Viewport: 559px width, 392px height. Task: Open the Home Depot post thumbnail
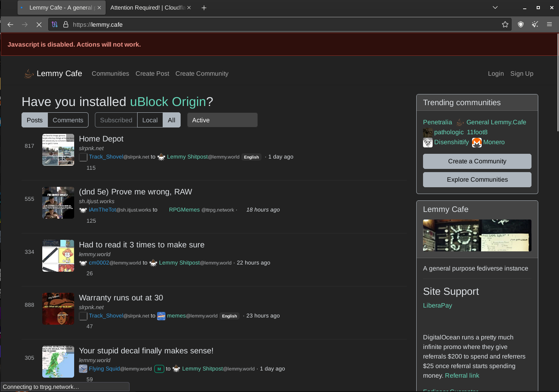pyautogui.click(x=58, y=150)
